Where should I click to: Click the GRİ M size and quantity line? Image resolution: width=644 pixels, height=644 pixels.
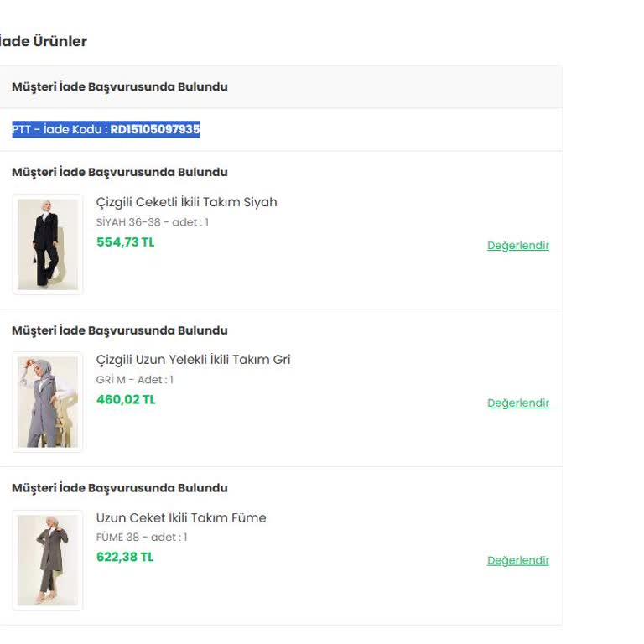[x=134, y=380]
